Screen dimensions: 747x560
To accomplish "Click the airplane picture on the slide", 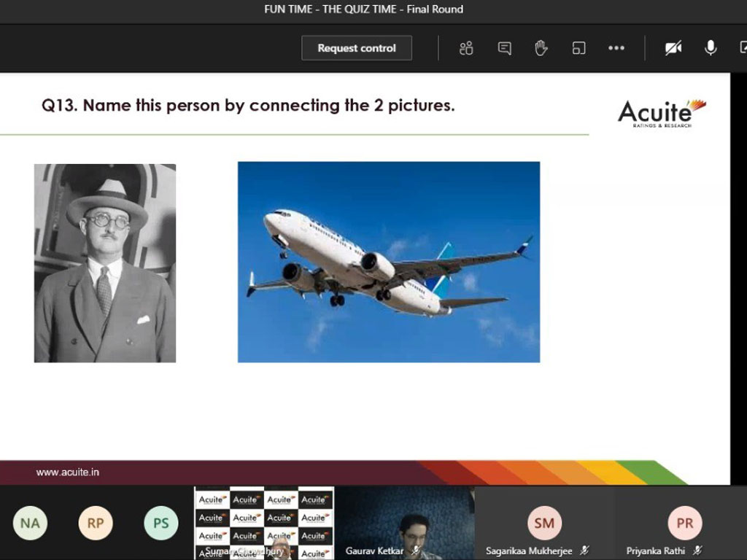I will tap(388, 262).
